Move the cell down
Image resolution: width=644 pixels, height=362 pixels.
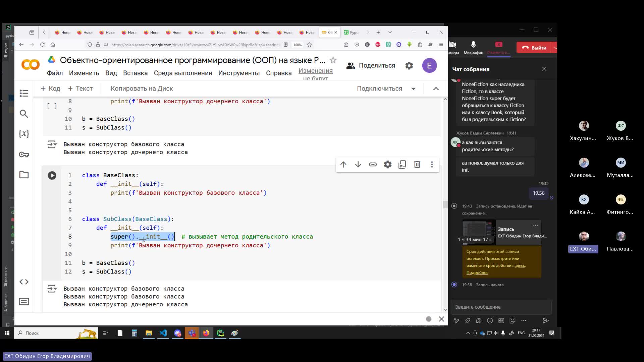point(358,164)
